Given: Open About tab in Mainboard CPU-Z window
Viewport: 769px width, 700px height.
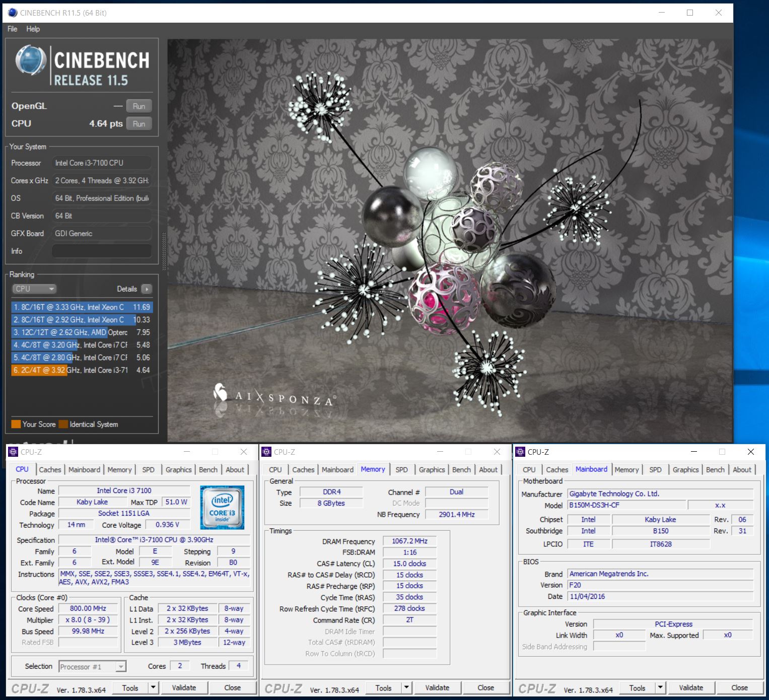Looking at the screenshot, I should click(x=742, y=470).
